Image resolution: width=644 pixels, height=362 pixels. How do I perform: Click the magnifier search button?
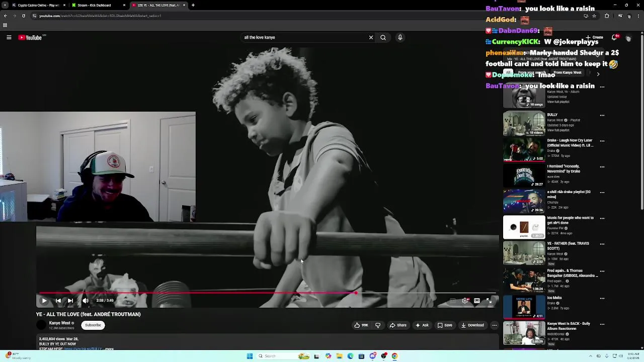click(383, 37)
